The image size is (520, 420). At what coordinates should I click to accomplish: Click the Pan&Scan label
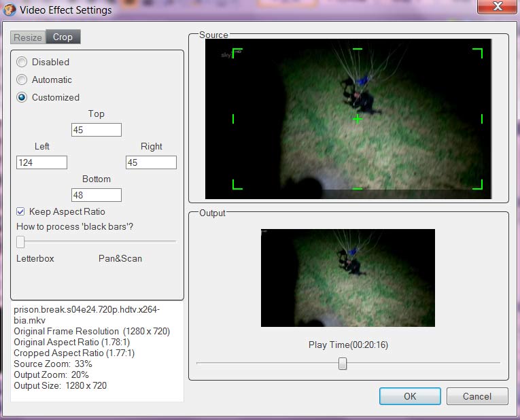[120, 258]
